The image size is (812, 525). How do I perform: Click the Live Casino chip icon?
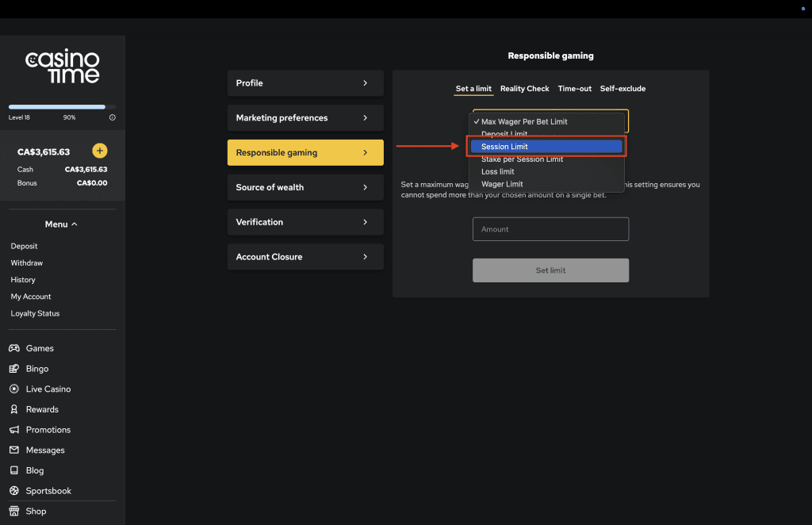click(14, 389)
